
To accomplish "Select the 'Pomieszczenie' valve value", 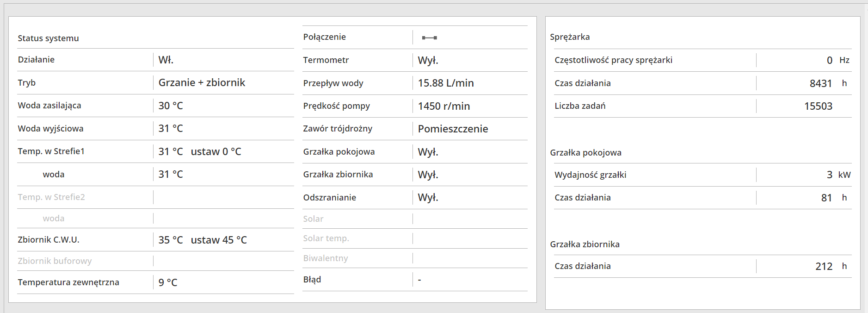I will [x=453, y=129].
